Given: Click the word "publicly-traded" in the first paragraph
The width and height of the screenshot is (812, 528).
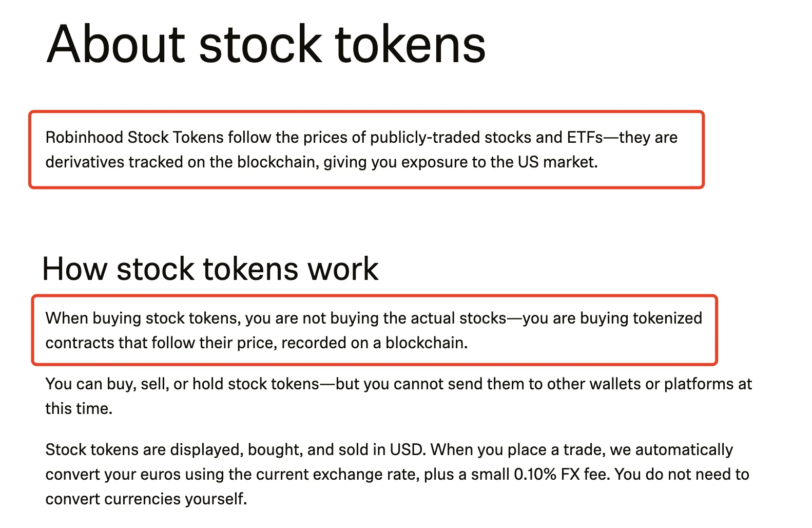Looking at the screenshot, I should (x=425, y=138).
